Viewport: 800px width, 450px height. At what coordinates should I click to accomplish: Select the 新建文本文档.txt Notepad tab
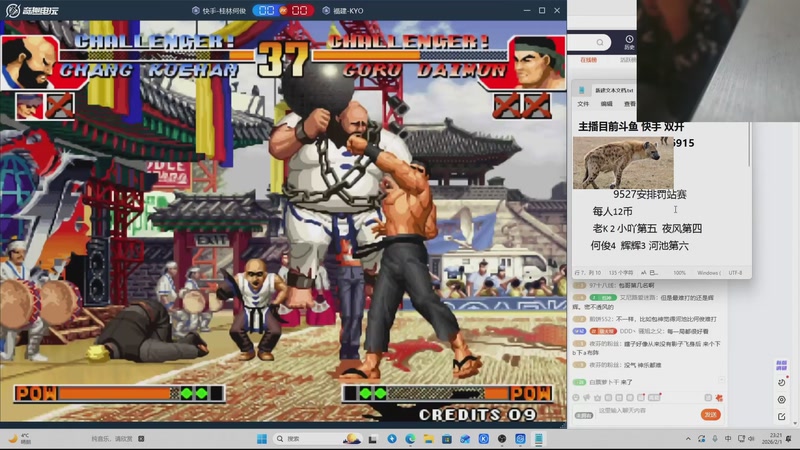[x=614, y=90]
